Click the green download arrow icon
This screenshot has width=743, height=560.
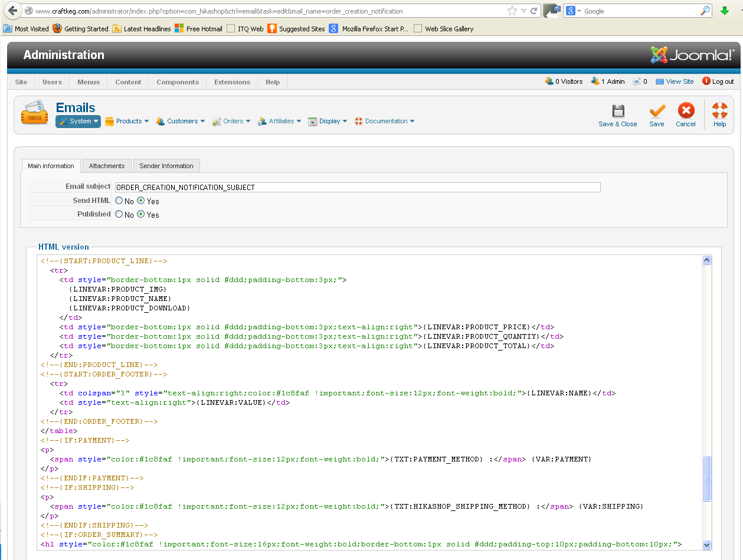[725, 11]
